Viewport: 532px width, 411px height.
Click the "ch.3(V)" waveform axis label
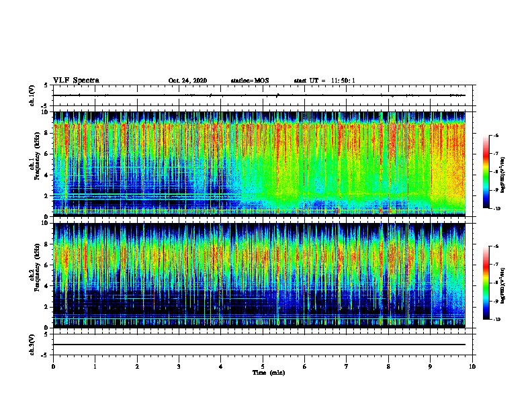tap(32, 345)
